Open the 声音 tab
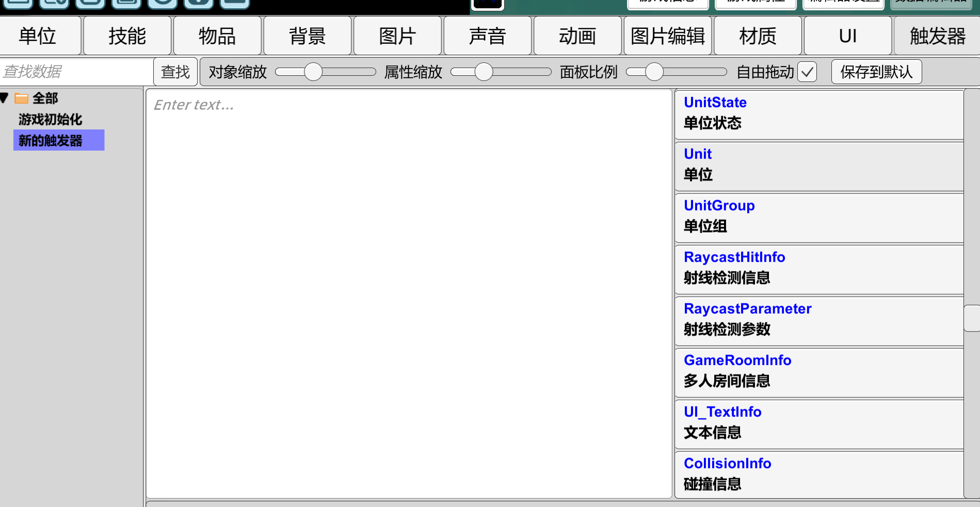Viewport: 980px width, 507px height. click(x=488, y=36)
